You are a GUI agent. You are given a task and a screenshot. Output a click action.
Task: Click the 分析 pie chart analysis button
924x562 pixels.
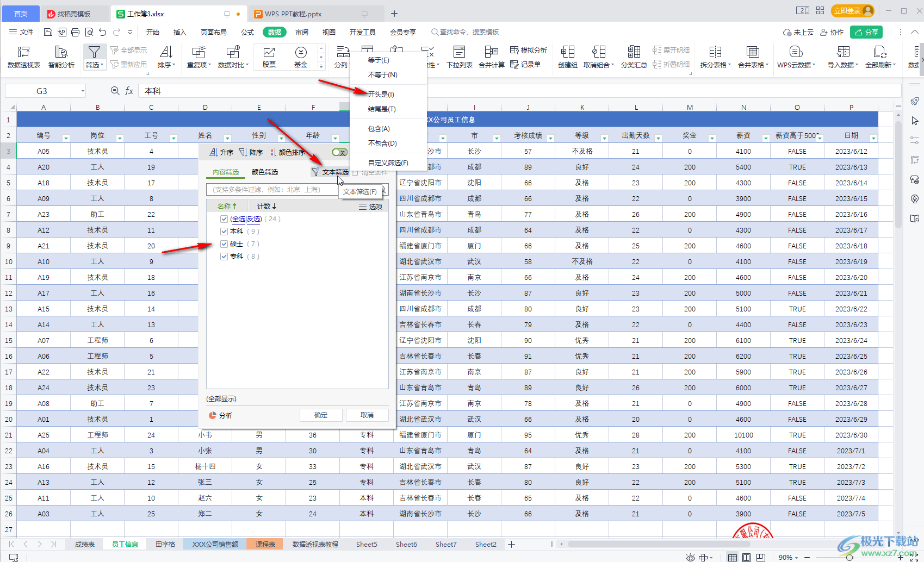click(x=221, y=415)
